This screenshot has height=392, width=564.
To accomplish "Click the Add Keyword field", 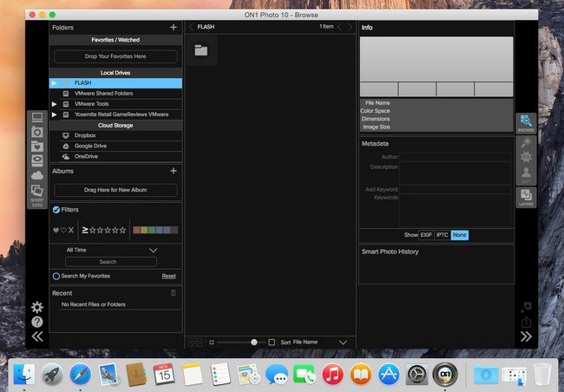I will tap(455, 189).
